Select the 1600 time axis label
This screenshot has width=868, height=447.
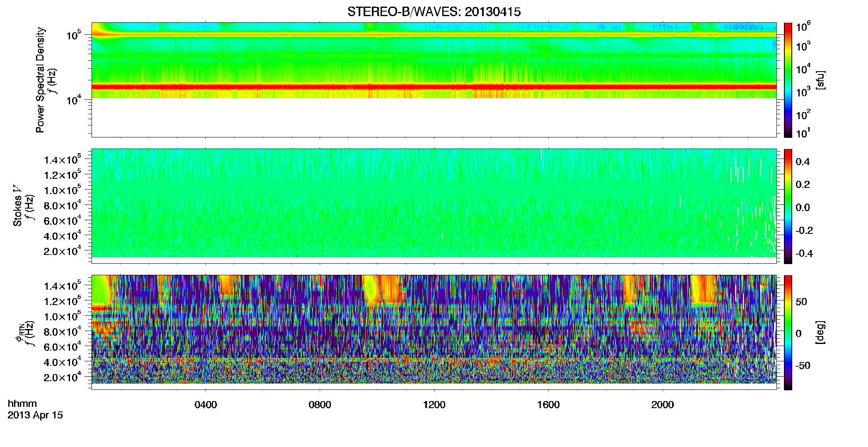pos(548,405)
